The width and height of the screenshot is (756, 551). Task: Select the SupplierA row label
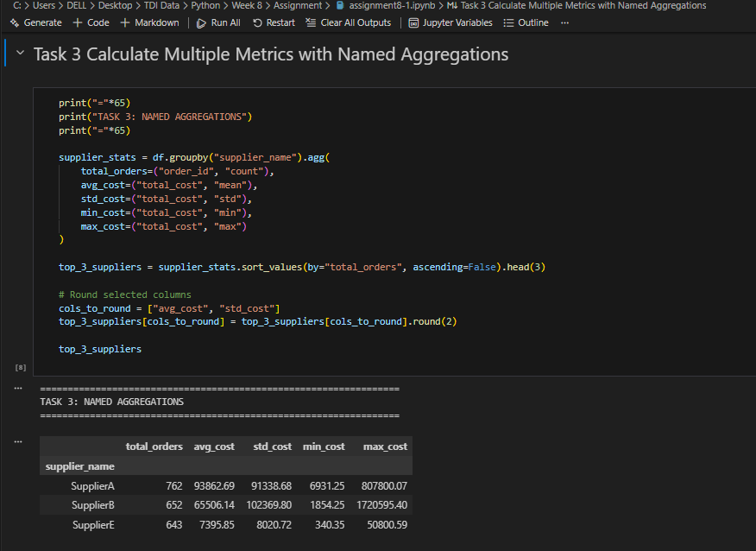pyautogui.click(x=92, y=486)
